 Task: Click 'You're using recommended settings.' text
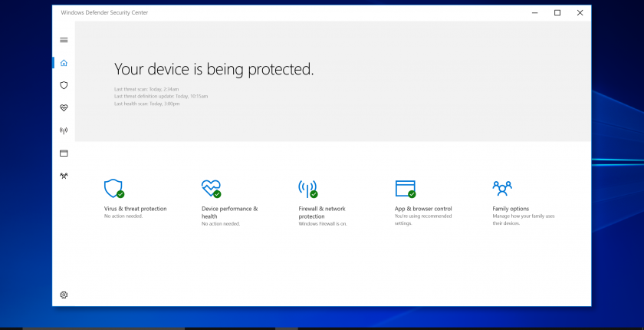[x=423, y=219]
